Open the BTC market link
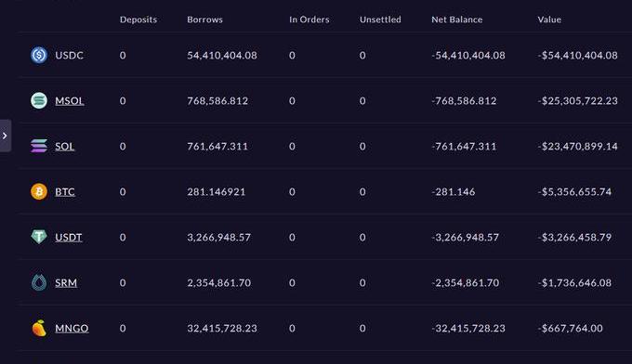Image resolution: width=632 pixels, height=364 pixels. pyautogui.click(x=65, y=191)
